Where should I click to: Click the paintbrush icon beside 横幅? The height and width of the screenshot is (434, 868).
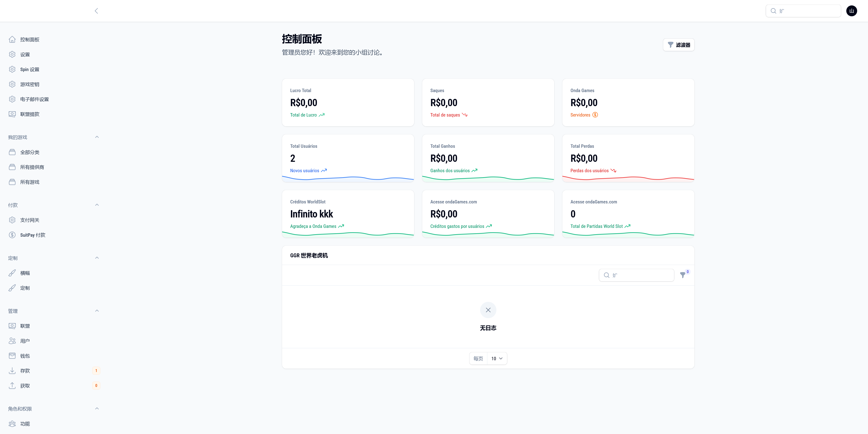(12, 273)
